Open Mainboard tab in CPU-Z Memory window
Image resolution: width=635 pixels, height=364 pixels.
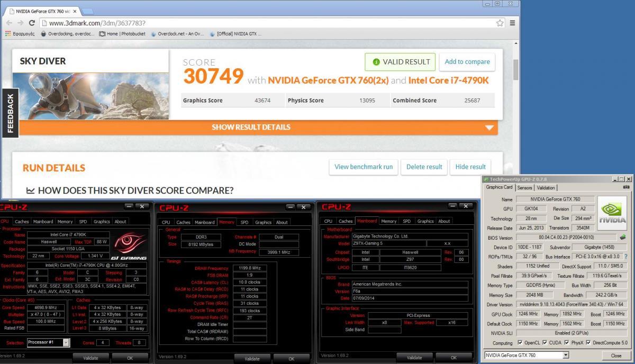click(x=204, y=222)
